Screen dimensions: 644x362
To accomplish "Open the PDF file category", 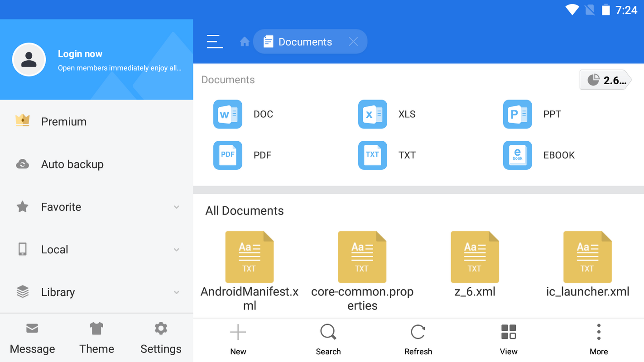I will 228,155.
